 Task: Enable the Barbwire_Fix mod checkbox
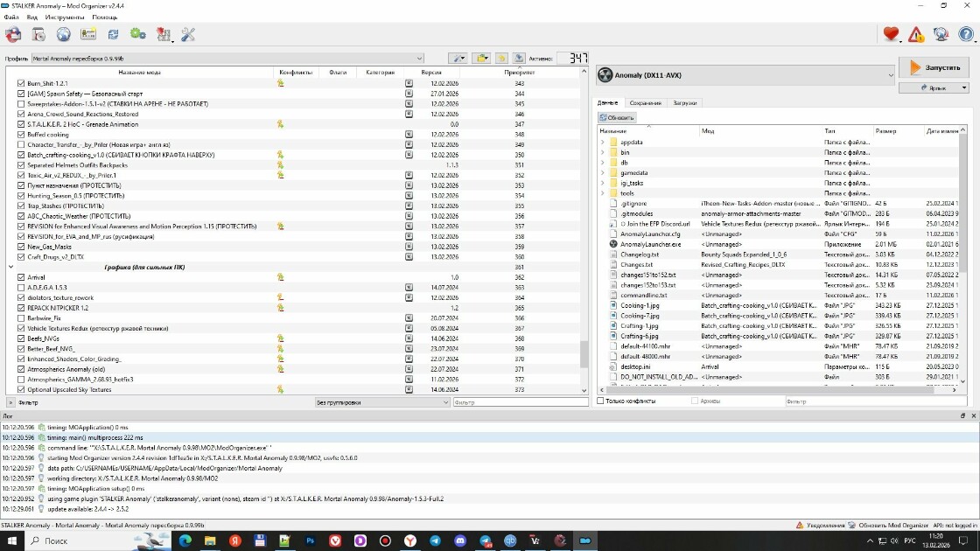tap(21, 318)
